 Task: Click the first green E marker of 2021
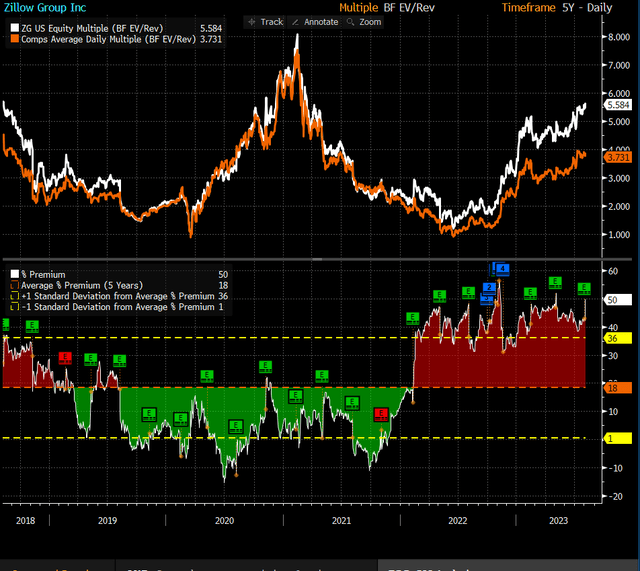point(296,396)
